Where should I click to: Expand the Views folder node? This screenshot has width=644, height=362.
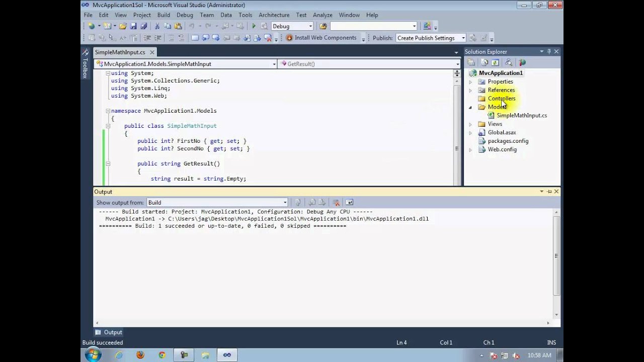[470, 124]
